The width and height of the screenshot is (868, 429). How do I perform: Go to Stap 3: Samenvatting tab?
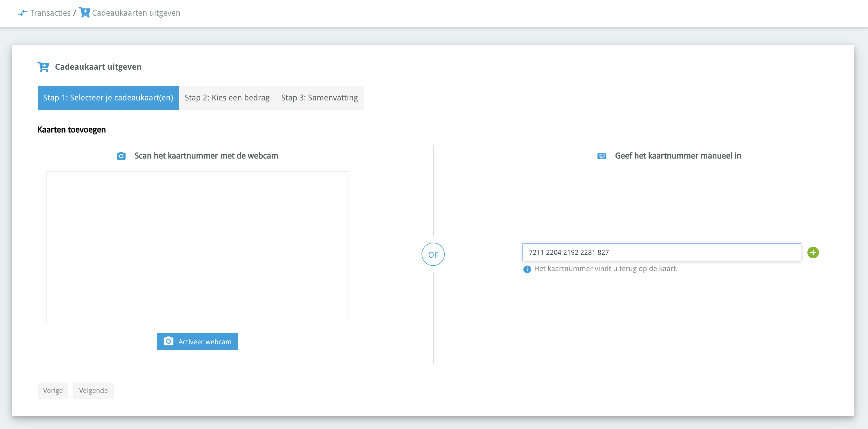click(319, 98)
